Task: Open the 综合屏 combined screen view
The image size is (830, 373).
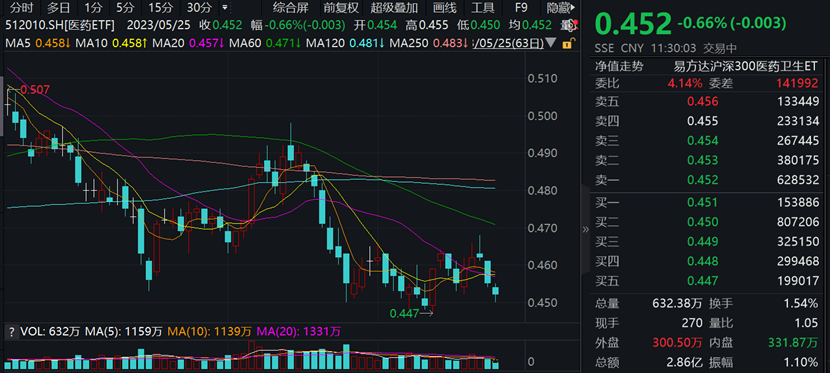Action: tap(291, 7)
